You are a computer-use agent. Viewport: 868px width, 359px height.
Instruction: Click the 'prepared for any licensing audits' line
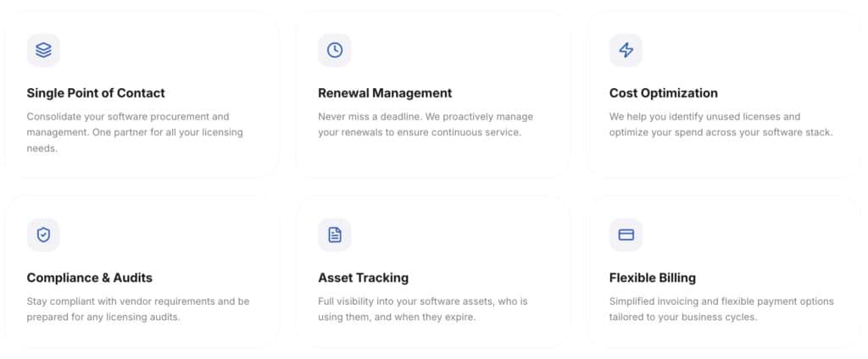click(103, 318)
